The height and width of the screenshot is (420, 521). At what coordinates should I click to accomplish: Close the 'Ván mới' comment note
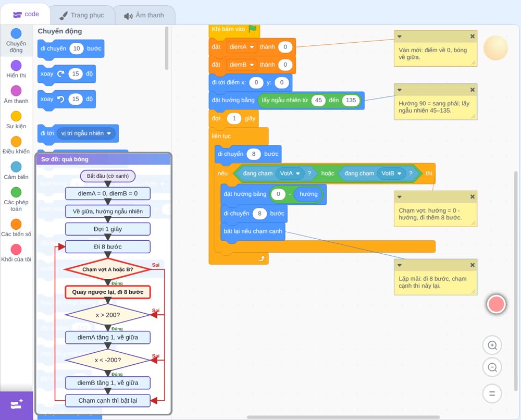click(472, 36)
